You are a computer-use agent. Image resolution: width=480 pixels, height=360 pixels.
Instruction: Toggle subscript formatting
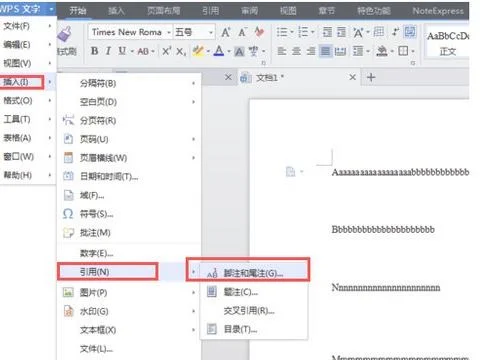point(181,51)
